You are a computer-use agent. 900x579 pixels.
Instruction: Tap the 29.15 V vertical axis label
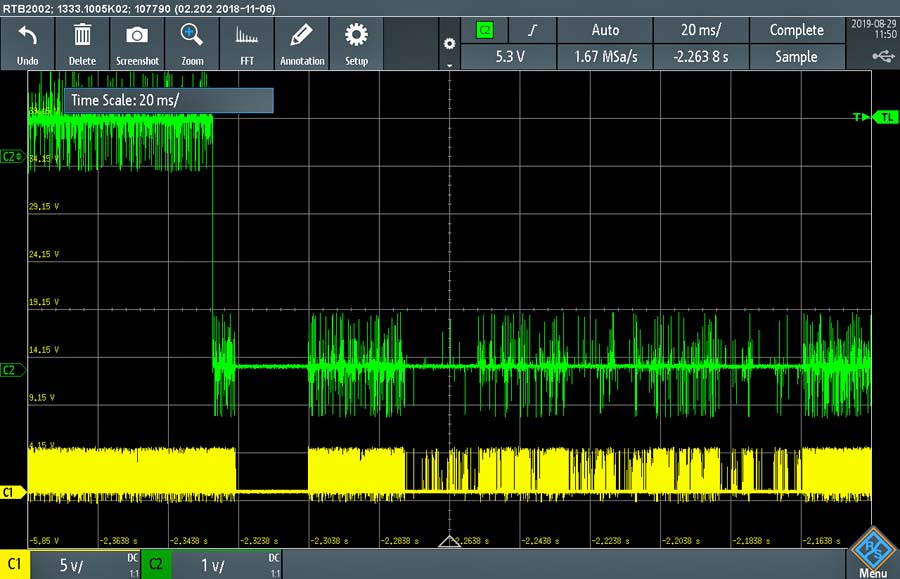coord(44,206)
